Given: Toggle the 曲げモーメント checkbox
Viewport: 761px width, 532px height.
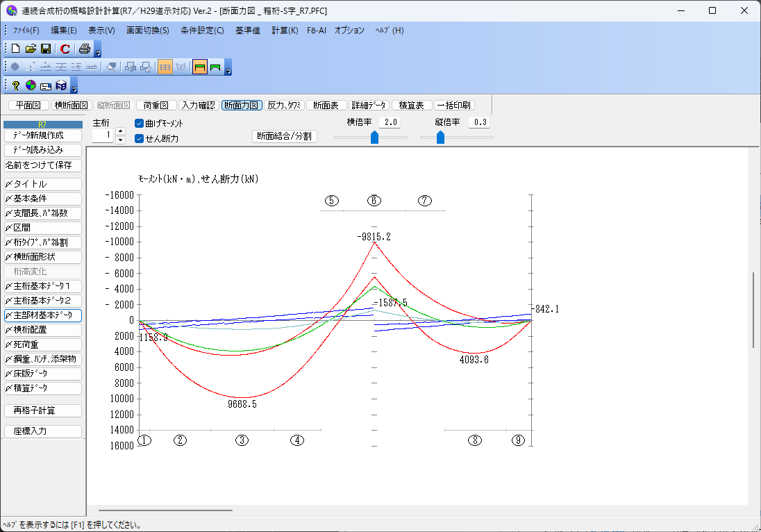Looking at the screenshot, I should click(x=140, y=124).
